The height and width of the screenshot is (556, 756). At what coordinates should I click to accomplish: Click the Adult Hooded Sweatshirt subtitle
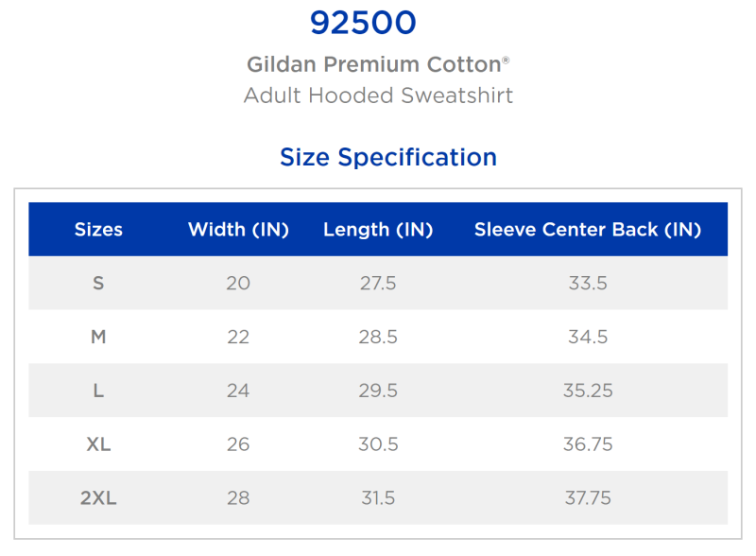coord(378,96)
